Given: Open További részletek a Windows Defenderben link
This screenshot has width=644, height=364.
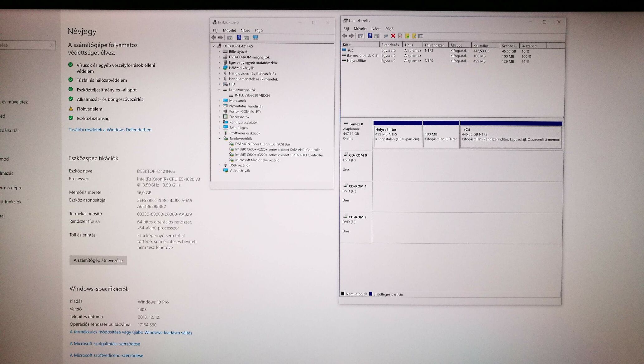Looking at the screenshot, I should click(110, 130).
